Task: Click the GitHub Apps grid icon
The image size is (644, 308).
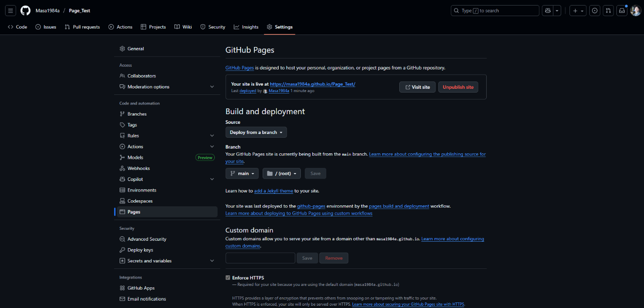Action: (x=122, y=288)
